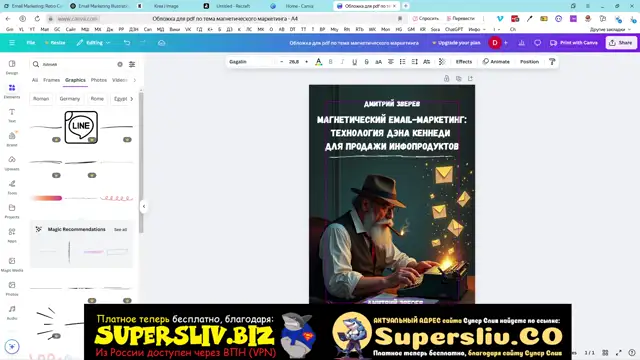
Task: Open the Uploads panel
Action: pyautogui.click(x=12, y=163)
